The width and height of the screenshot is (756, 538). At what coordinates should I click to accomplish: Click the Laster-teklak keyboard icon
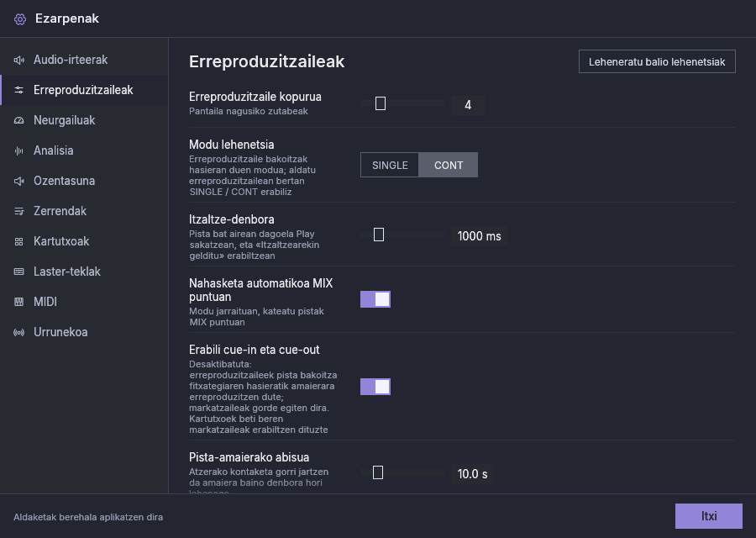click(x=18, y=272)
